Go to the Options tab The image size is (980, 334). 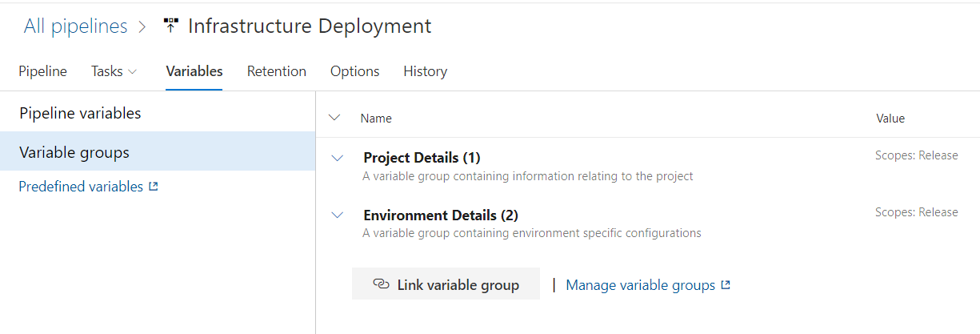point(354,71)
